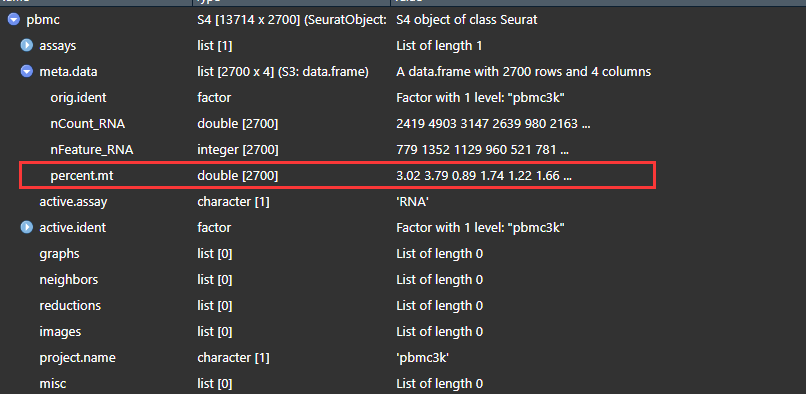Screen dimensions: 806x394
Task: Click the 'RNA' value of active.assay
Action: click(x=413, y=202)
